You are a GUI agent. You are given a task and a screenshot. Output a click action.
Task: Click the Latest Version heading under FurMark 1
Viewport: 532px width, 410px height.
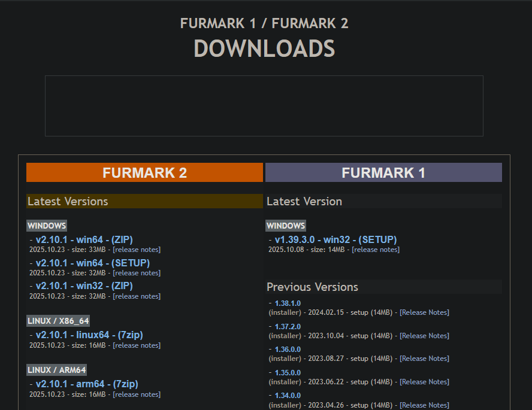383,201
